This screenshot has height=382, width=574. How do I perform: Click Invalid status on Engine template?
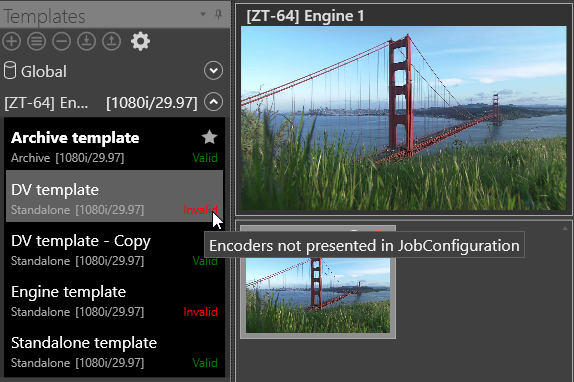201,312
